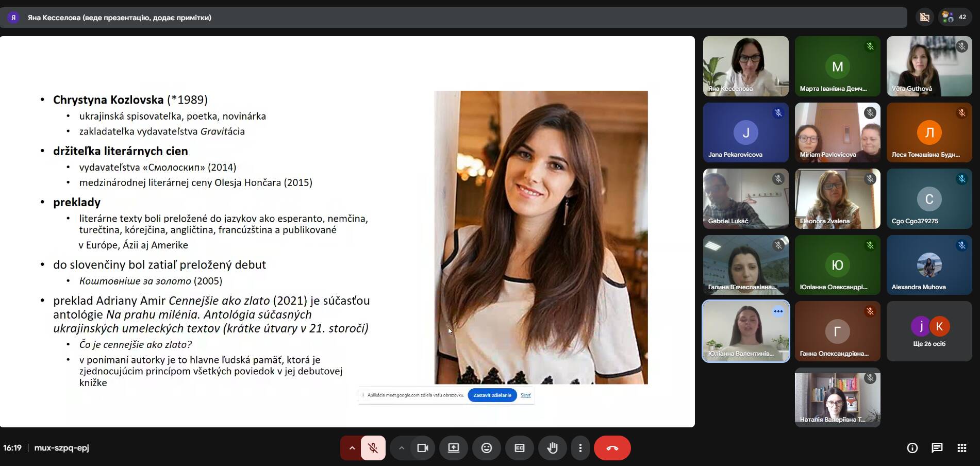Raise hand using the hand icon
Image resolution: width=980 pixels, height=466 pixels.
(x=552, y=448)
